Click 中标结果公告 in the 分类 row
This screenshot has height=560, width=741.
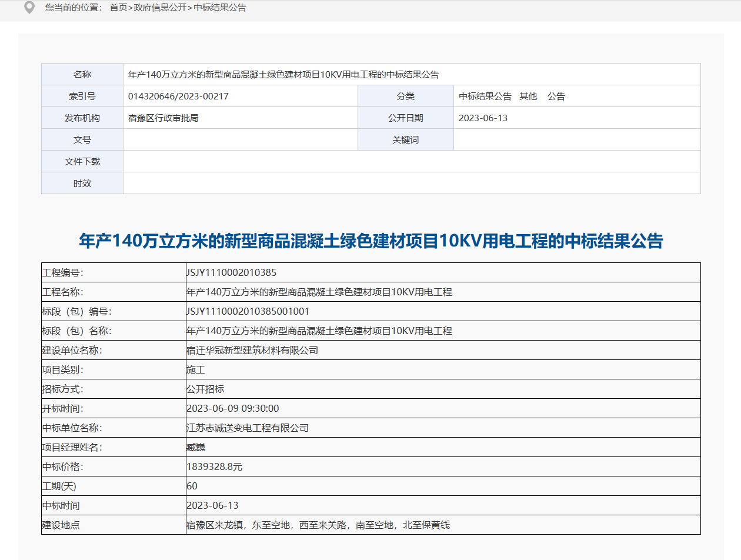click(485, 96)
